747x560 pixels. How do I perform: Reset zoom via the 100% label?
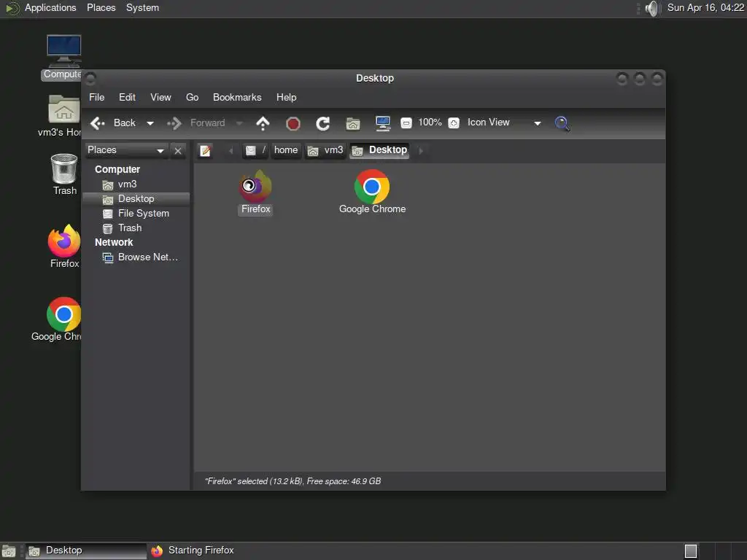click(x=430, y=122)
